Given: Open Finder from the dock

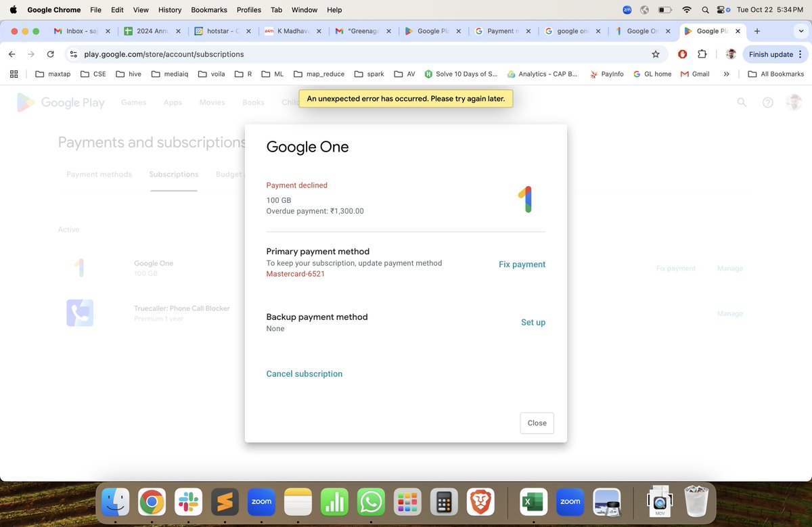Looking at the screenshot, I should pos(115,502).
